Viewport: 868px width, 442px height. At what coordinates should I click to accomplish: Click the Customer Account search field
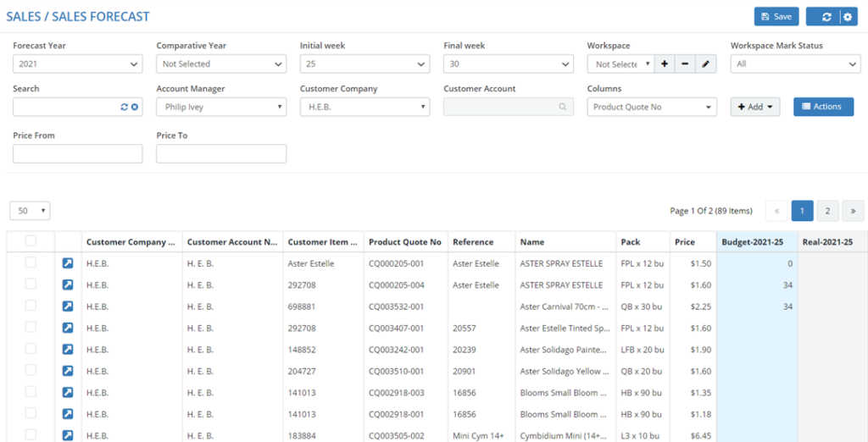point(509,107)
